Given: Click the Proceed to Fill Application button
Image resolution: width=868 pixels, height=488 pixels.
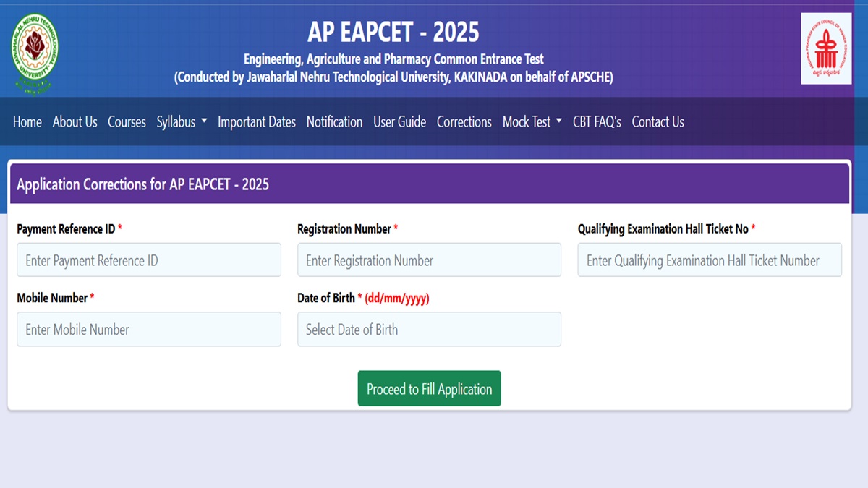Looking at the screenshot, I should [x=429, y=388].
